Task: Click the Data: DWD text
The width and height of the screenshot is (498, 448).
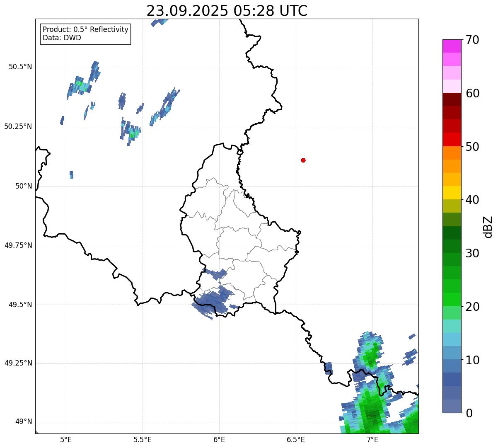Action: (62, 38)
